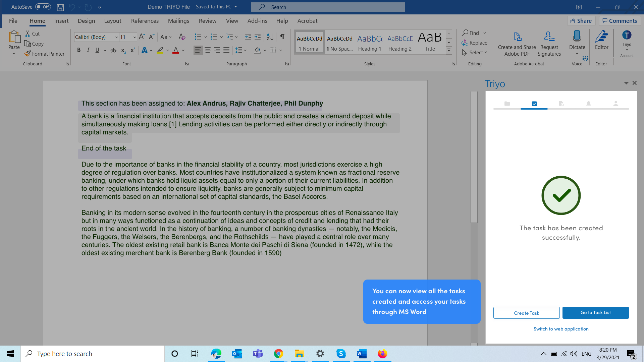Open Skype from the taskbar
The height and width of the screenshot is (362, 644).
tap(341, 354)
